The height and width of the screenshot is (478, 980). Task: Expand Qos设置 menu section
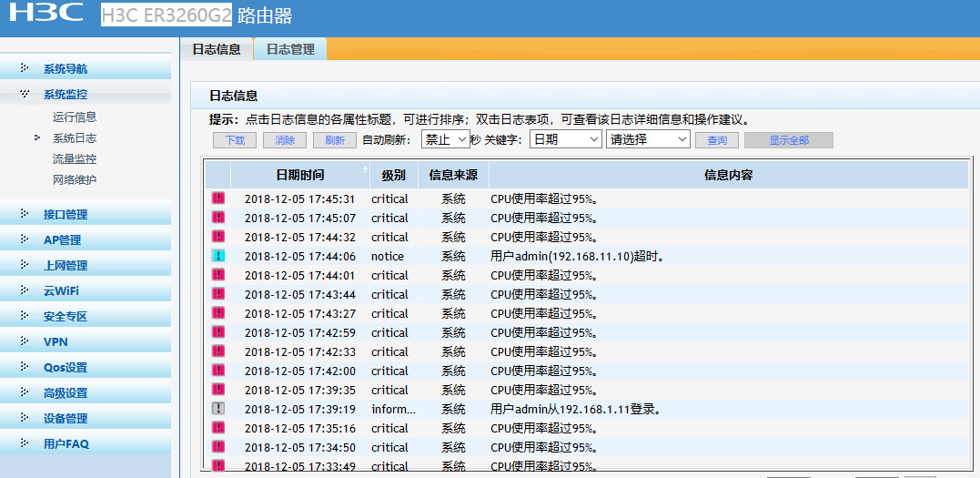86,367
